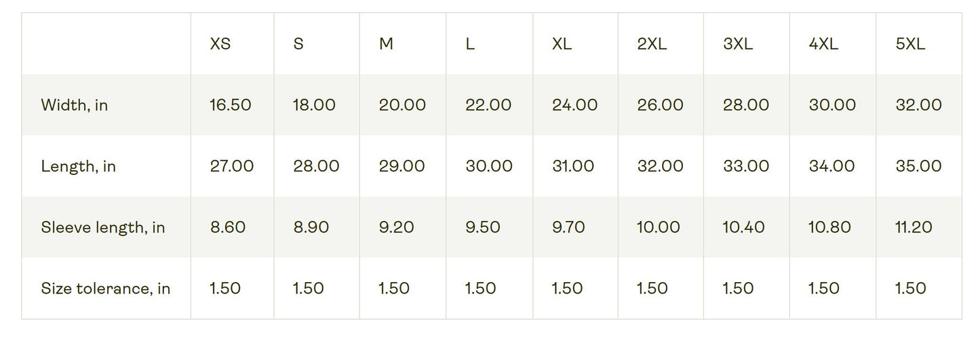Click the XS size column header
The width and height of the screenshot is (980, 339).
[220, 44]
